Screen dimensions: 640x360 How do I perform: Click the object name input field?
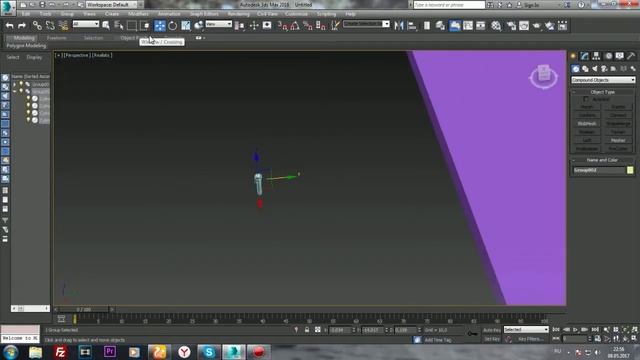coord(599,170)
